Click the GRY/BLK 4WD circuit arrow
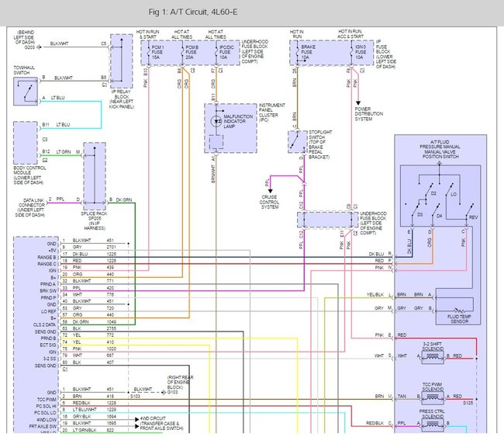This screenshot has height=437, width=504. [x=137, y=419]
